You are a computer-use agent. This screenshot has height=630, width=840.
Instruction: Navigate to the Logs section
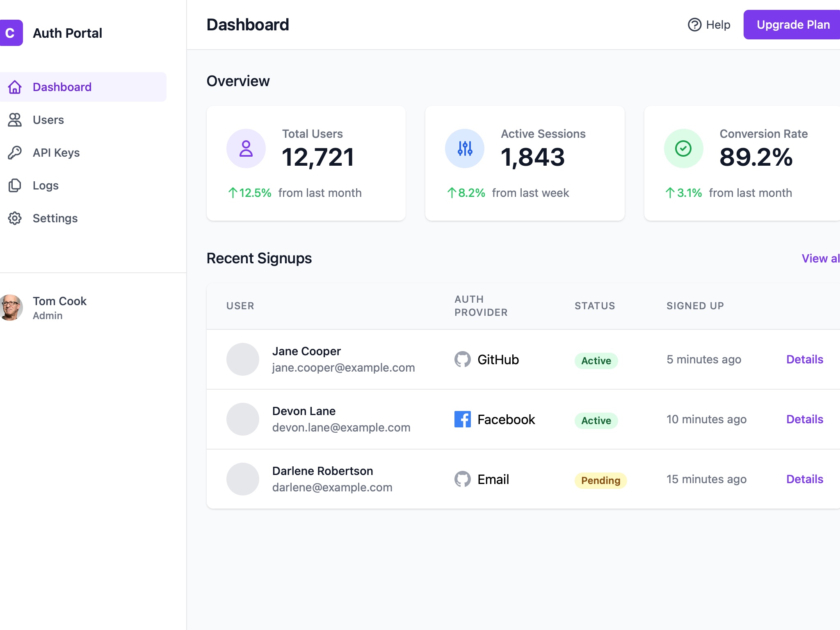click(46, 185)
